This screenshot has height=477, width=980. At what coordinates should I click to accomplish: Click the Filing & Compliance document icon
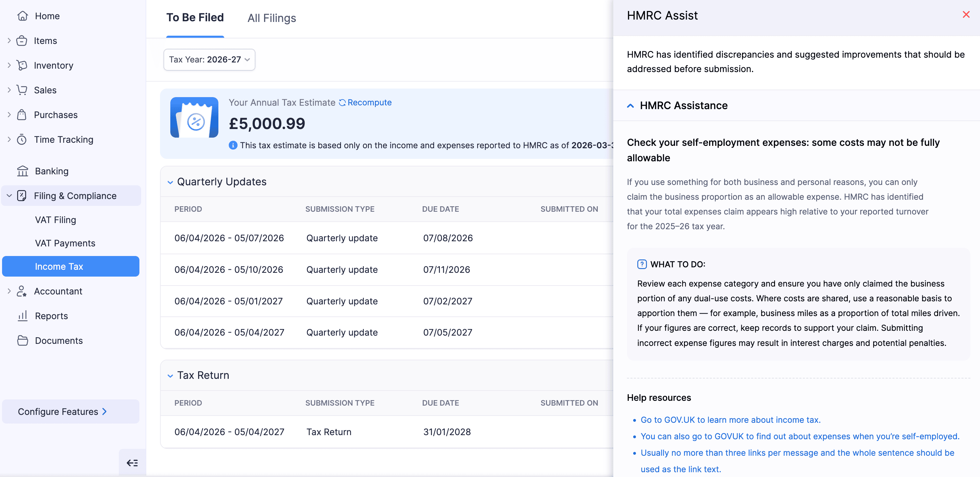(x=22, y=196)
